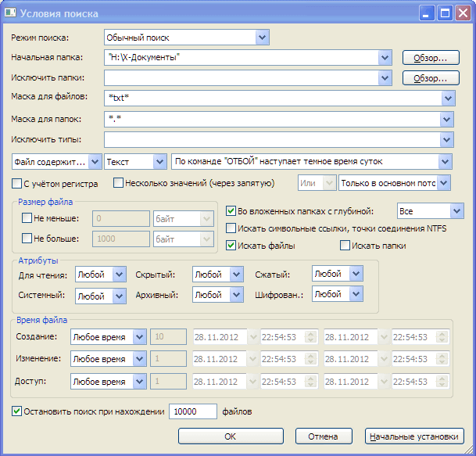Expand the 'Начальная папка' dropdown list

click(x=384, y=57)
